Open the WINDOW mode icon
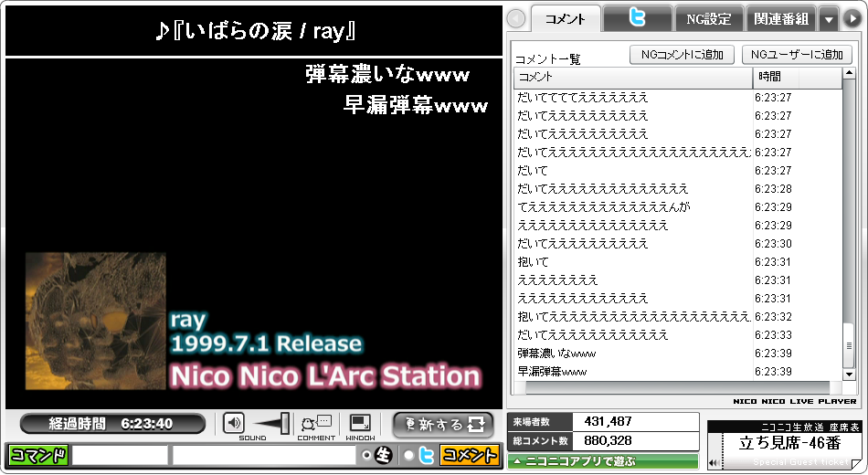Image resolution: width=868 pixels, height=475 pixels. [360, 425]
